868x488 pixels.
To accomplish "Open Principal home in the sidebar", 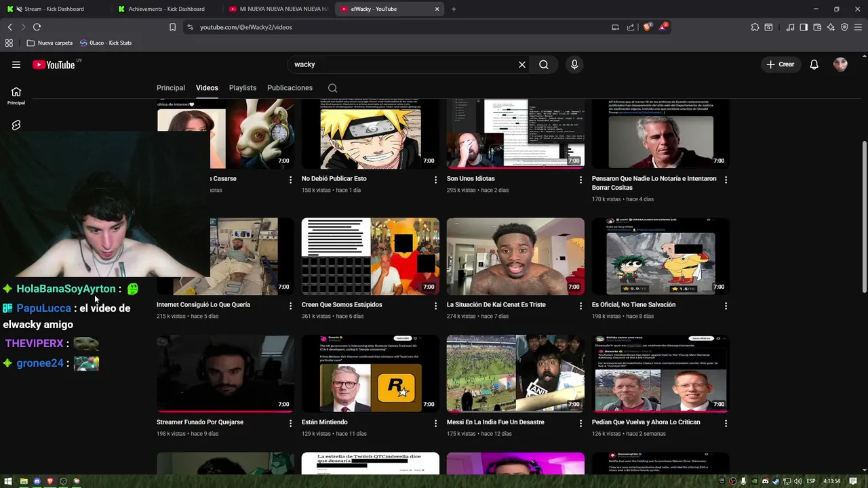I will pyautogui.click(x=16, y=96).
